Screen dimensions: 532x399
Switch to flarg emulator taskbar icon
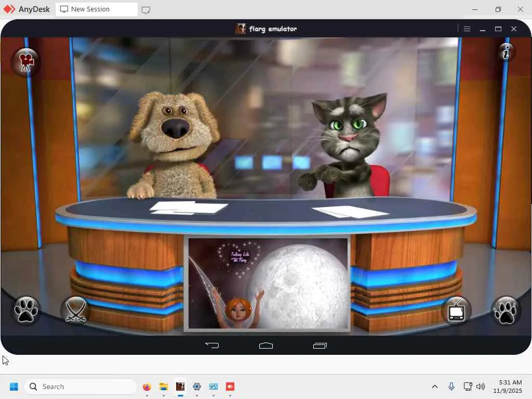tap(180, 387)
